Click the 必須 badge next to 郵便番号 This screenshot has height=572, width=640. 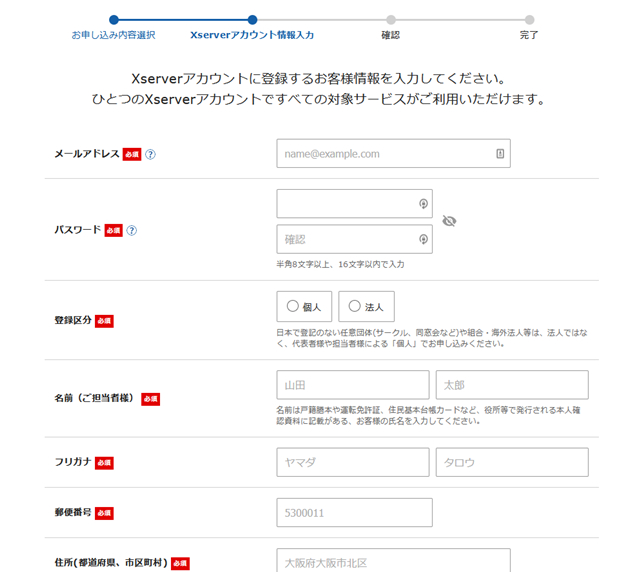pos(104,513)
